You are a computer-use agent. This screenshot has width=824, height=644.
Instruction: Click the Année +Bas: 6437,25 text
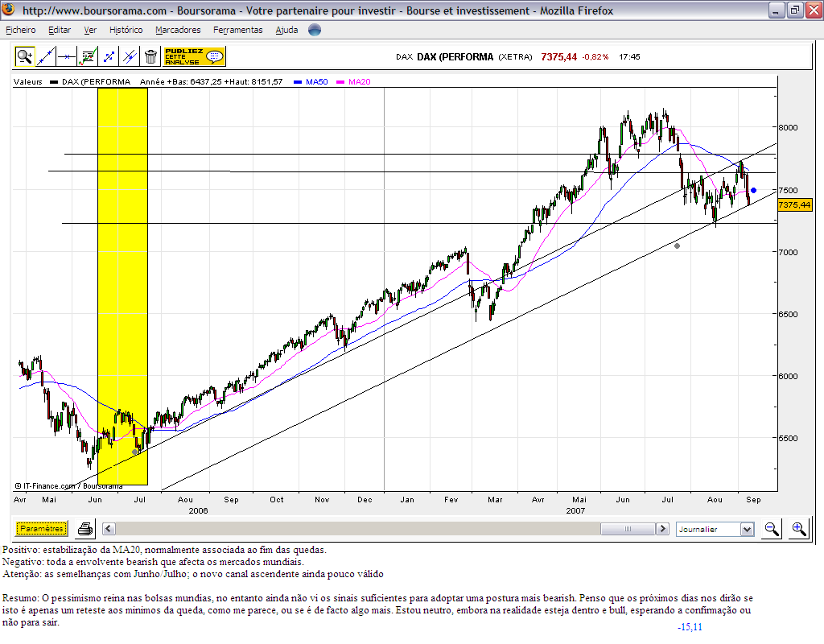pyautogui.click(x=180, y=81)
